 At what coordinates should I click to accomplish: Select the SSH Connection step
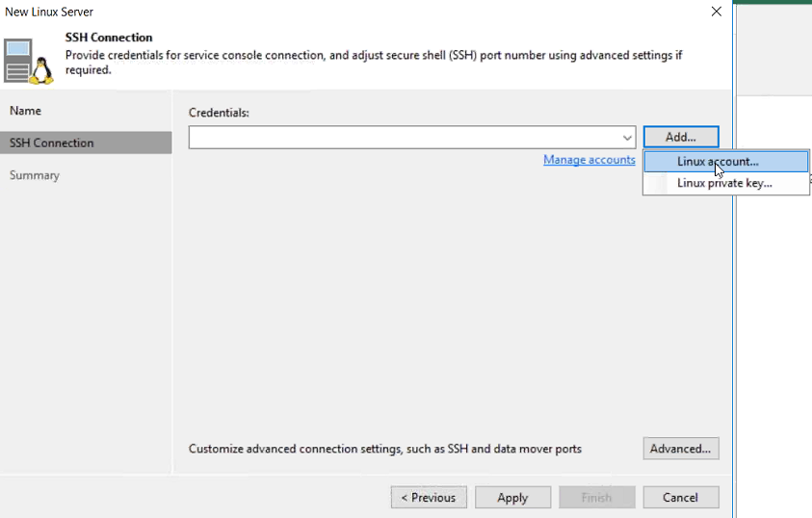click(x=86, y=142)
